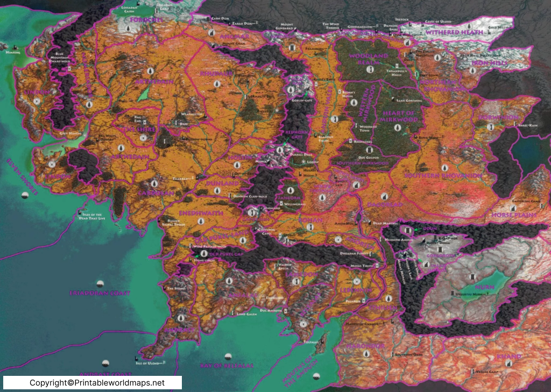Click the tower marker in Woodland Realm
551x392 pixels.
[369, 69]
